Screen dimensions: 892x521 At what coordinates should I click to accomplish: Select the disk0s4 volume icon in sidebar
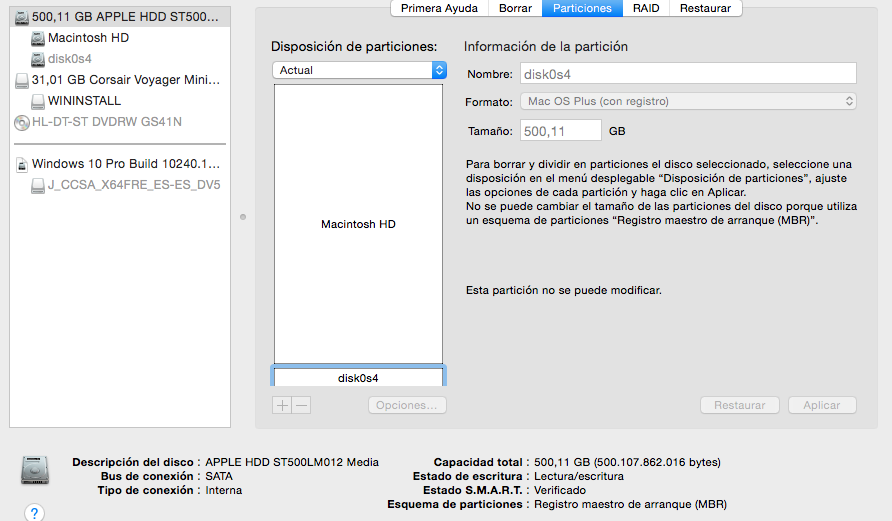[38, 59]
